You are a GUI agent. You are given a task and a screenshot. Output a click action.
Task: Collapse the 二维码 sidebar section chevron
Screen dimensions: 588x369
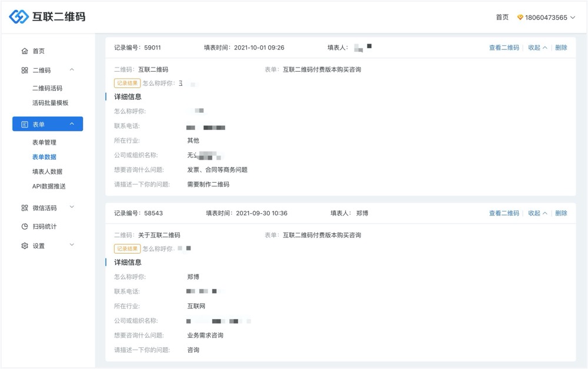pos(72,70)
